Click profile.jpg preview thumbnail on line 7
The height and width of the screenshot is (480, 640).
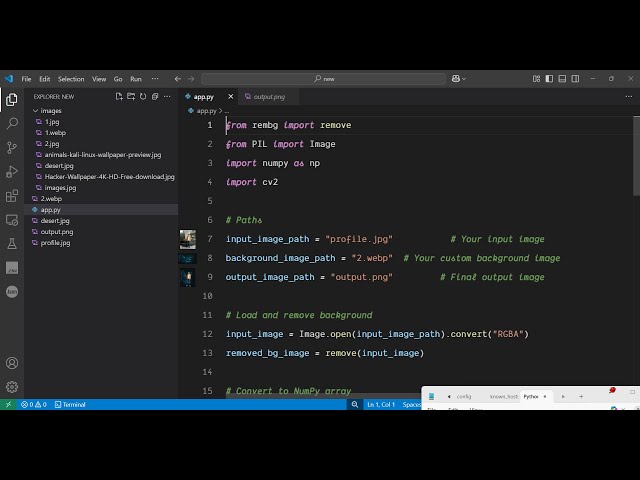click(x=188, y=239)
